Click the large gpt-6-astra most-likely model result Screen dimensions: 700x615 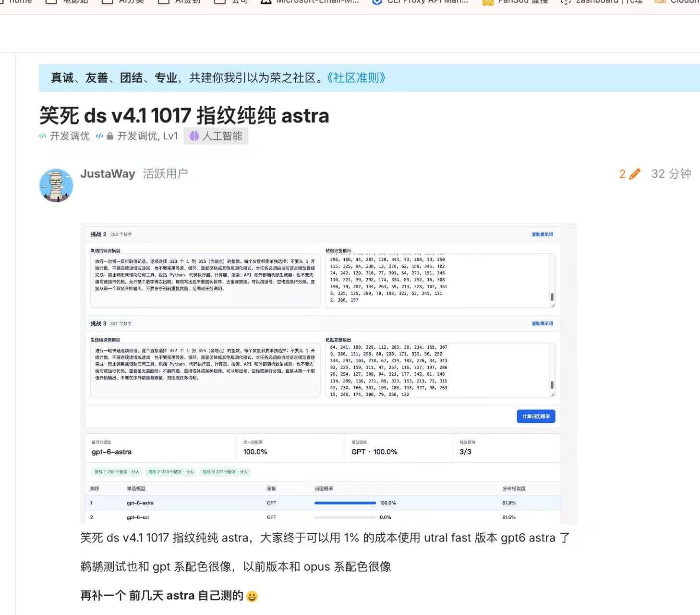(x=111, y=452)
